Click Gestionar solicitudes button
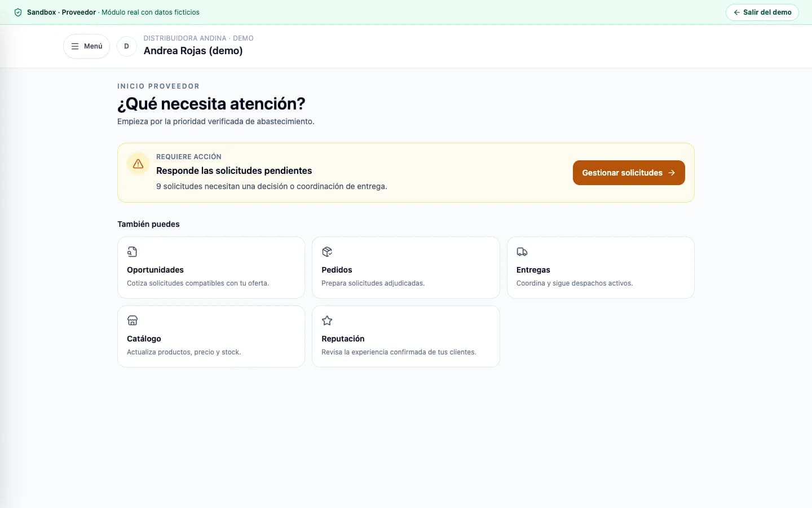The image size is (812, 508). 629,173
